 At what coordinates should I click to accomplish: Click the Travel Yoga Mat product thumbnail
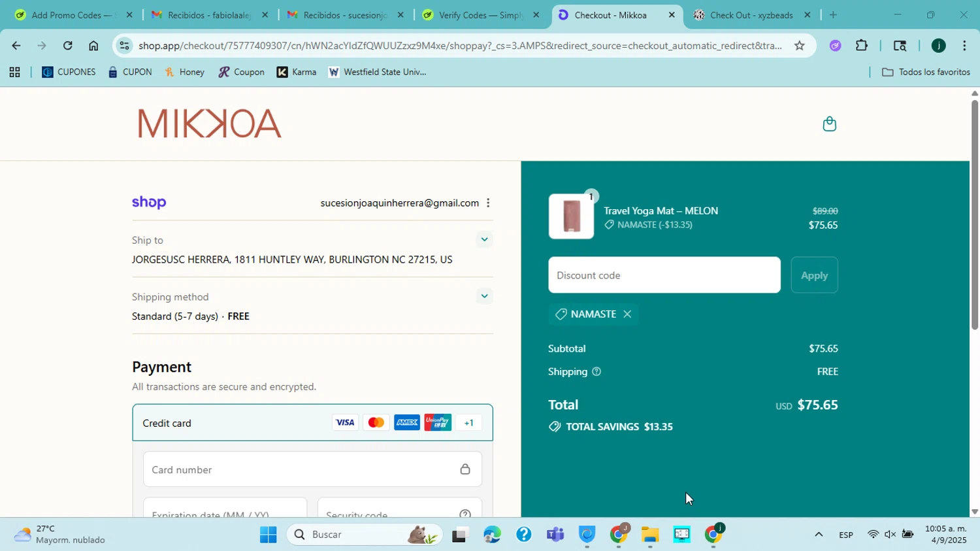(x=571, y=216)
